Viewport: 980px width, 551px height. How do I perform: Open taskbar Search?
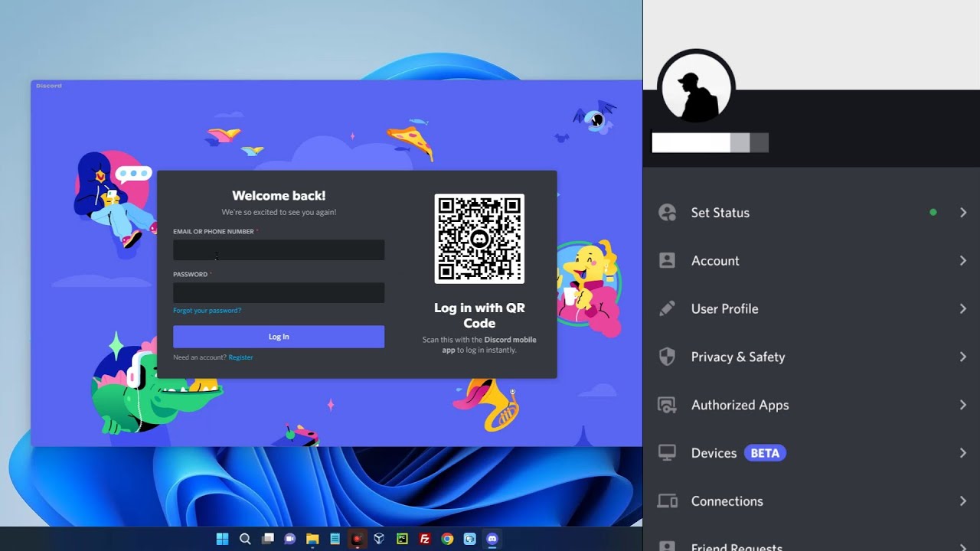point(245,539)
